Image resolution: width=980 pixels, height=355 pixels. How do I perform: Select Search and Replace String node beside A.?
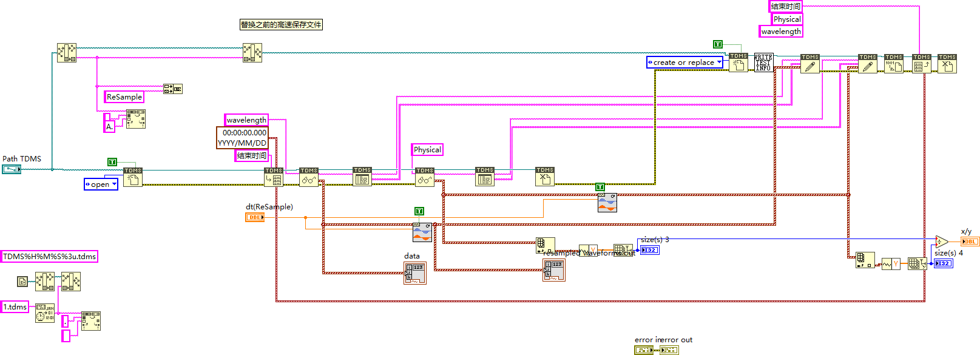coord(135,119)
